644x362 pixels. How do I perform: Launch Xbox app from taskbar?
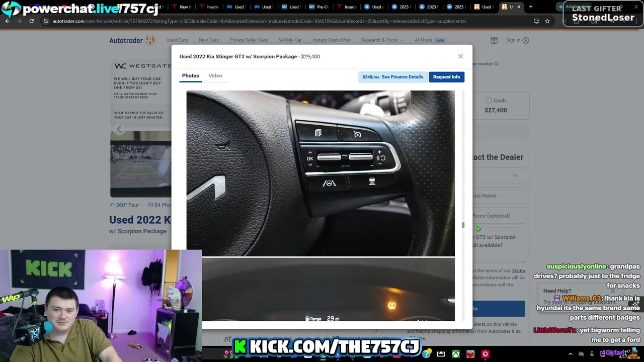click(456, 354)
